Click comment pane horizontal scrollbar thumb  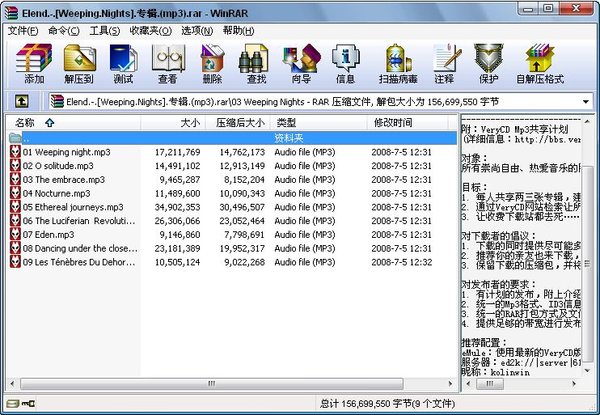tap(490, 383)
